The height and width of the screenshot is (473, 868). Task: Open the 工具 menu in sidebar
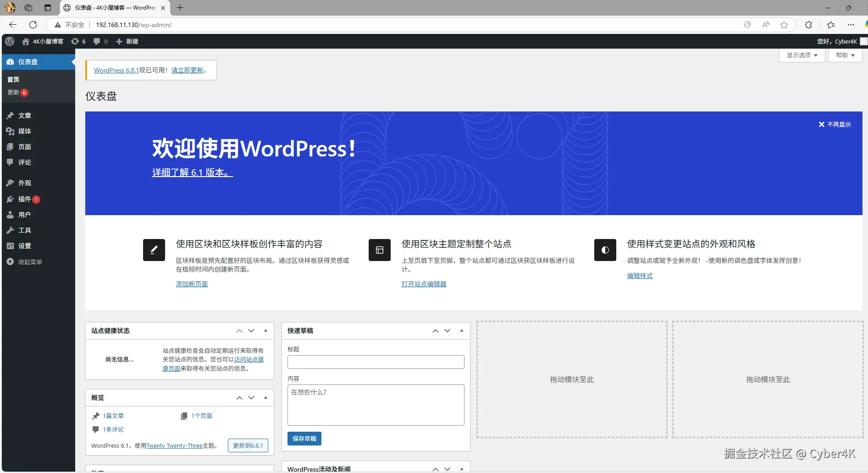(39, 230)
